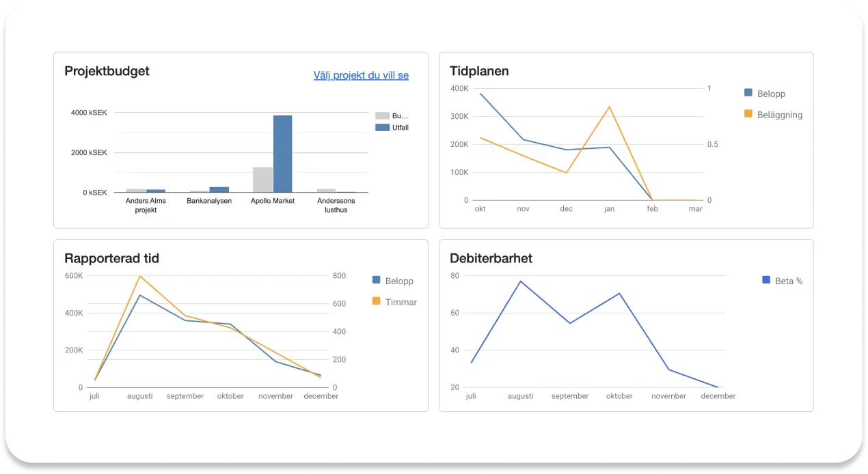868x474 pixels.
Task: Click Debiterbarhet line peak at augusti
Action: click(x=520, y=281)
